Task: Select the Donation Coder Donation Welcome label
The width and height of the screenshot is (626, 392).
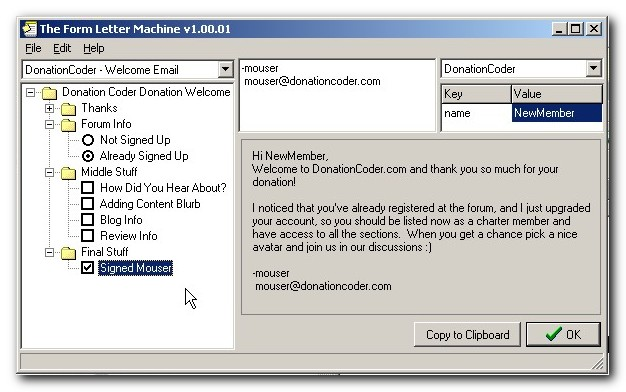Action: pos(146,92)
